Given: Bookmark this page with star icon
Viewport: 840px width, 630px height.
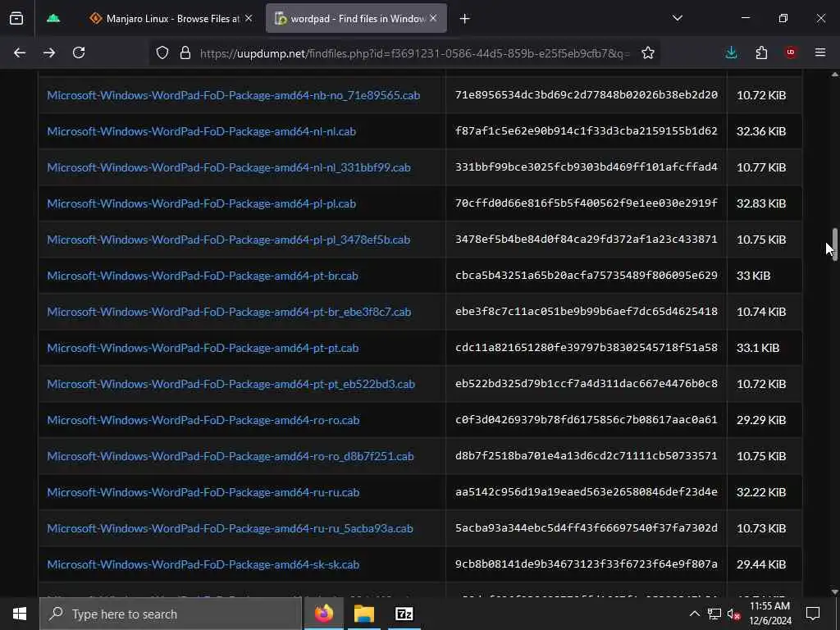Looking at the screenshot, I should pos(648,52).
